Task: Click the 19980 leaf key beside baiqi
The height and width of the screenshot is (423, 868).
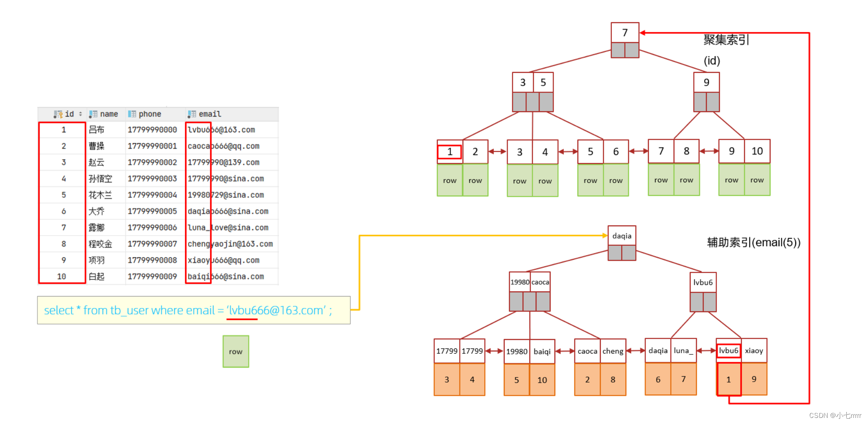Action: point(517,351)
